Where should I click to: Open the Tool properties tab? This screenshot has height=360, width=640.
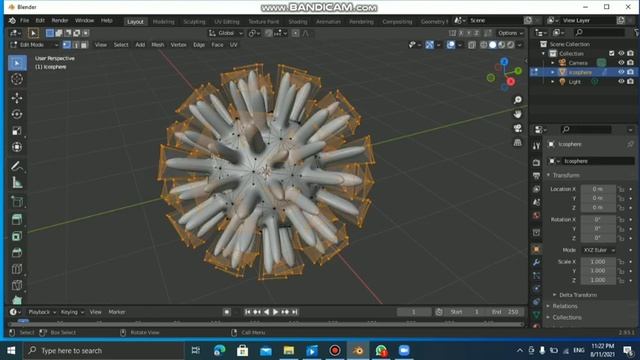[536, 146]
